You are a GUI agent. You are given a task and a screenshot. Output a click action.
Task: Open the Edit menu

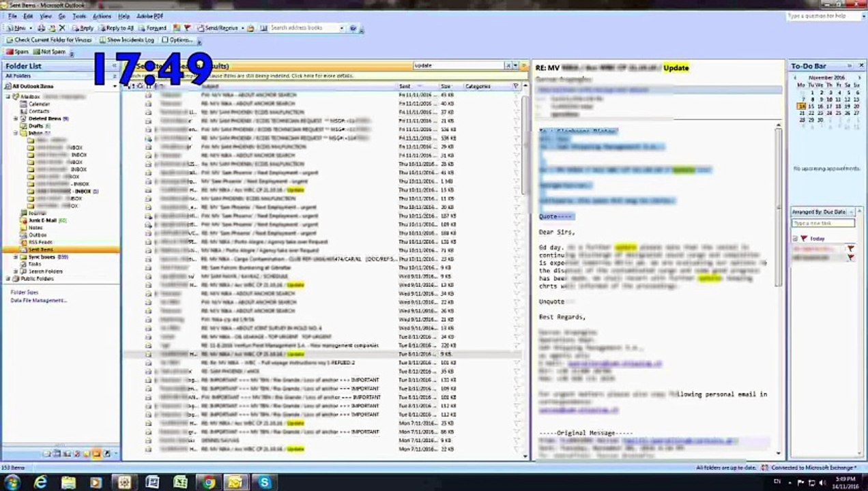coord(28,16)
